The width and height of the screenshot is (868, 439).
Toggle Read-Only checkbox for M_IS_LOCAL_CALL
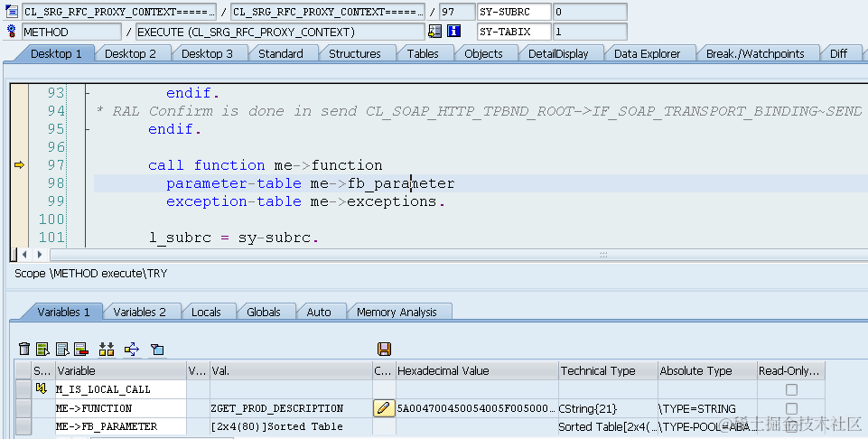(791, 389)
